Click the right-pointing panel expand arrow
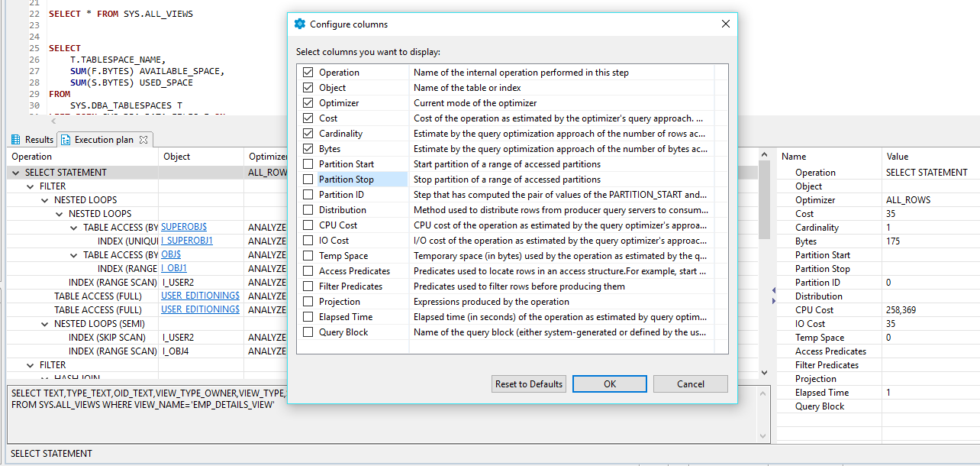Image resolution: width=980 pixels, height=466 pixels. pyautogui.click(x=774, y=301)
